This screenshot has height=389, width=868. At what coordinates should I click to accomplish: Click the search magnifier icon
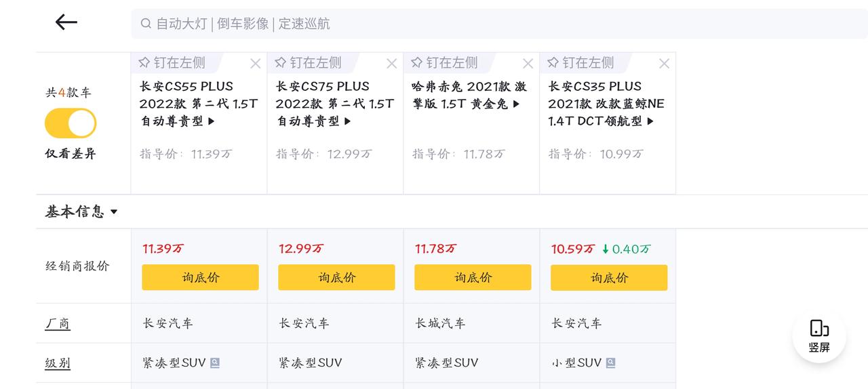146,24
